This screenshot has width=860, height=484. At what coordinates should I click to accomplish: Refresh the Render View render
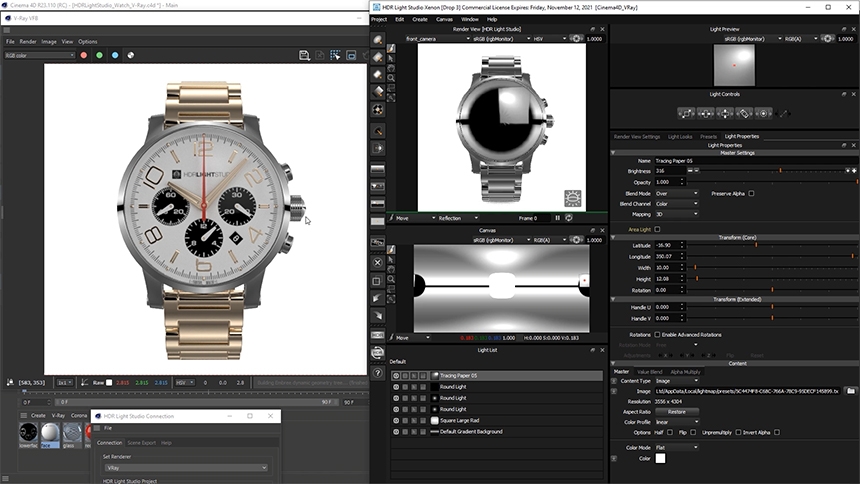pos(569,218)
